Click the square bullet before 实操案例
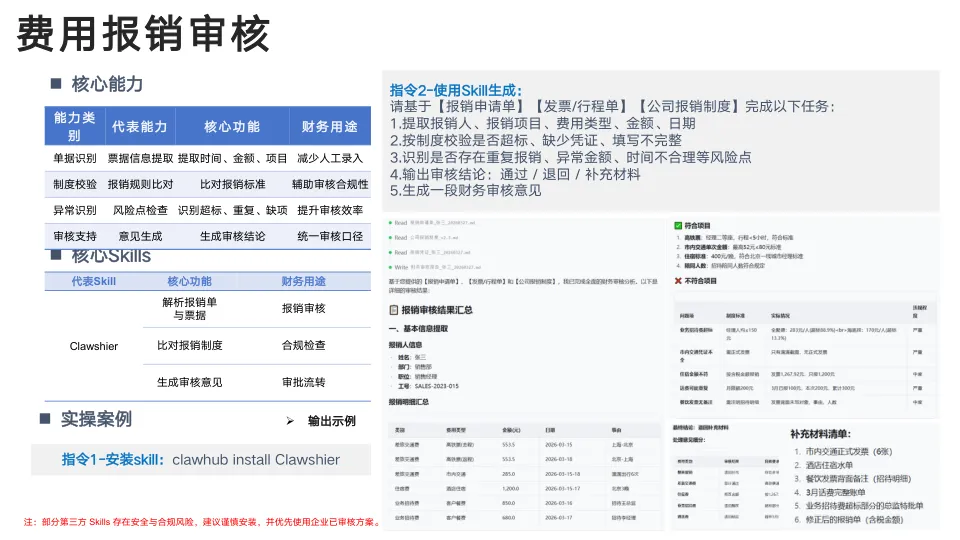Screen dimensions: 960x540 click(45, 419)
